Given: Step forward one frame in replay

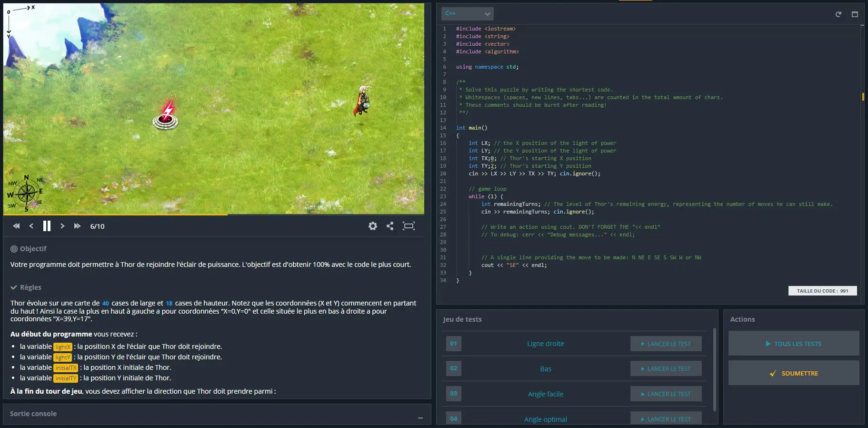Looking at the screenshot, I should (x=62, y=226).
